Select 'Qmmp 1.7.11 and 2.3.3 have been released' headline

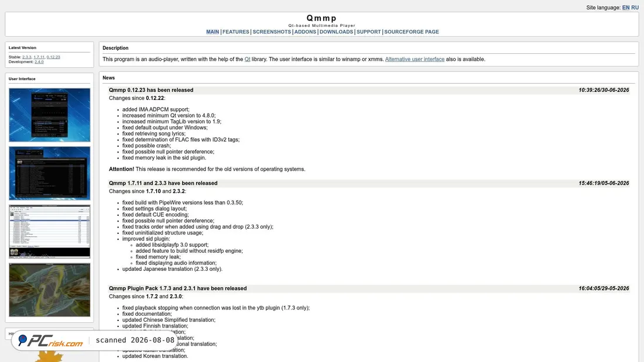click(163, 183)
